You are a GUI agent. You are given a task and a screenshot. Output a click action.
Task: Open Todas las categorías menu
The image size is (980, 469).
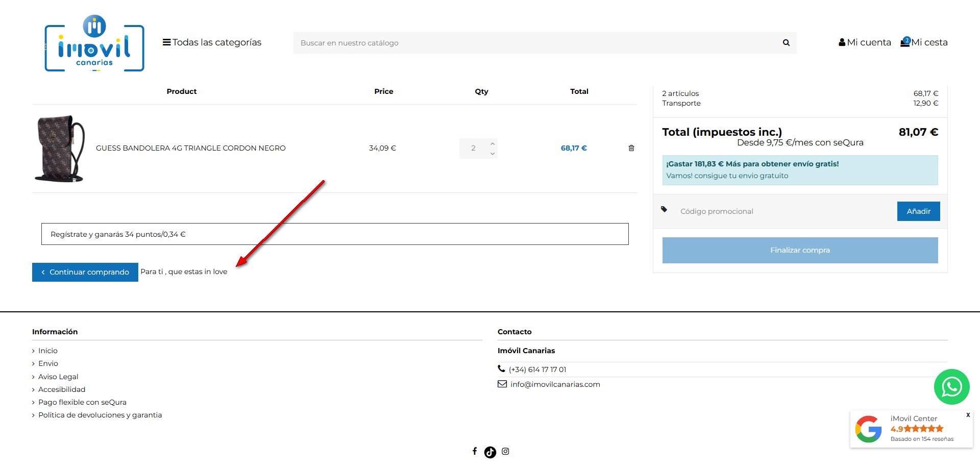[212, 42]
